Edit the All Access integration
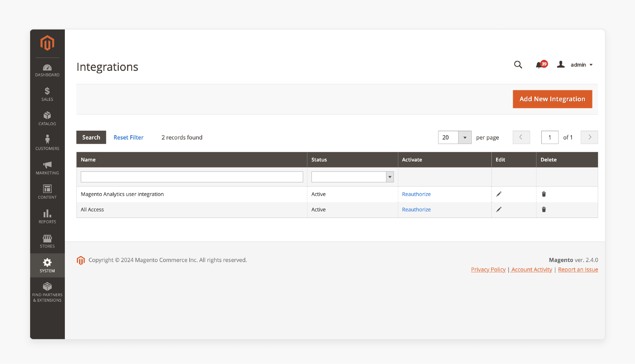This screenshot has height=364, width=635. click(499, 210)
